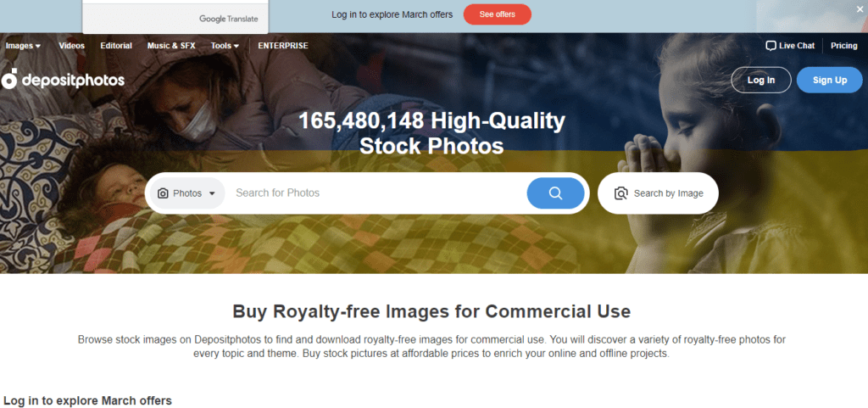Close the March offers banner
This screenshot has width=868, height=408.
(860, 8)
